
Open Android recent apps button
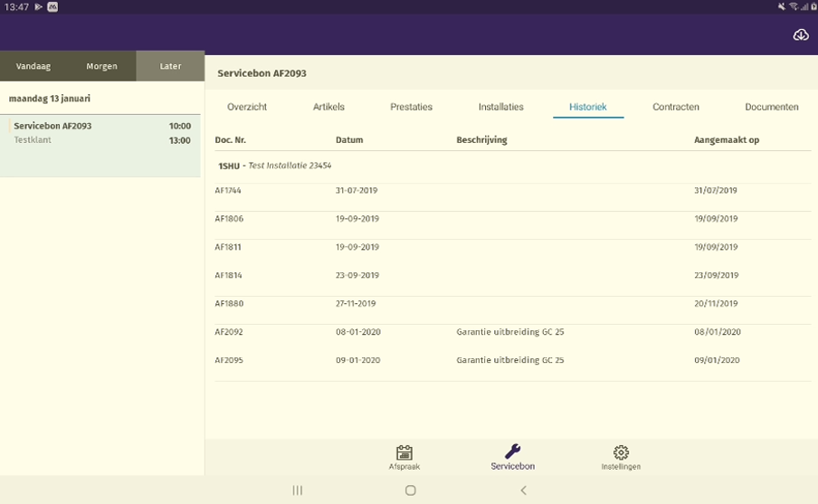coord(297,490)
